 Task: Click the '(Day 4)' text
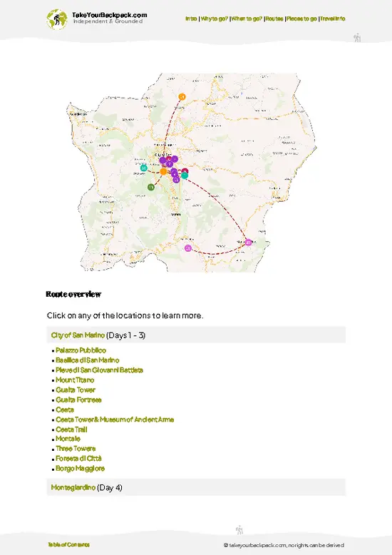click(109, 488)
